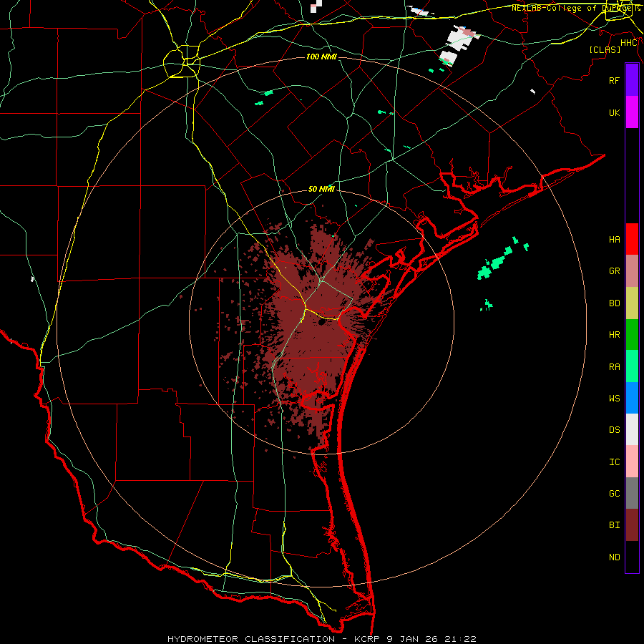Click the HA red legend swatch
Viewport: 644px width, 644px height.
(632, 239)
